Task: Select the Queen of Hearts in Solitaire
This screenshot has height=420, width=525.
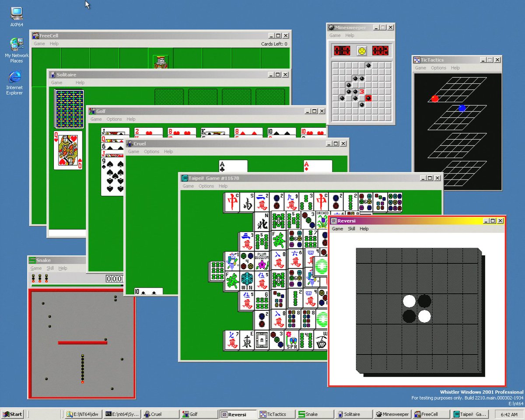Action: pos(68,150)
